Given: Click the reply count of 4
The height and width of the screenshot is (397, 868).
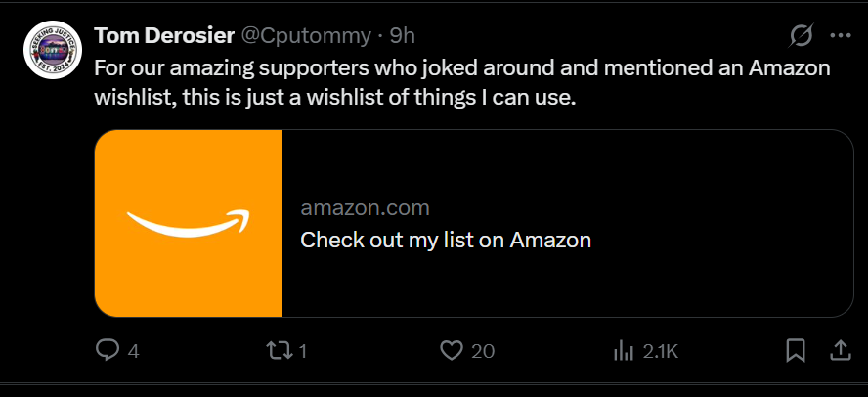Looking at the screenshot, I should click(x=133, y=351).
